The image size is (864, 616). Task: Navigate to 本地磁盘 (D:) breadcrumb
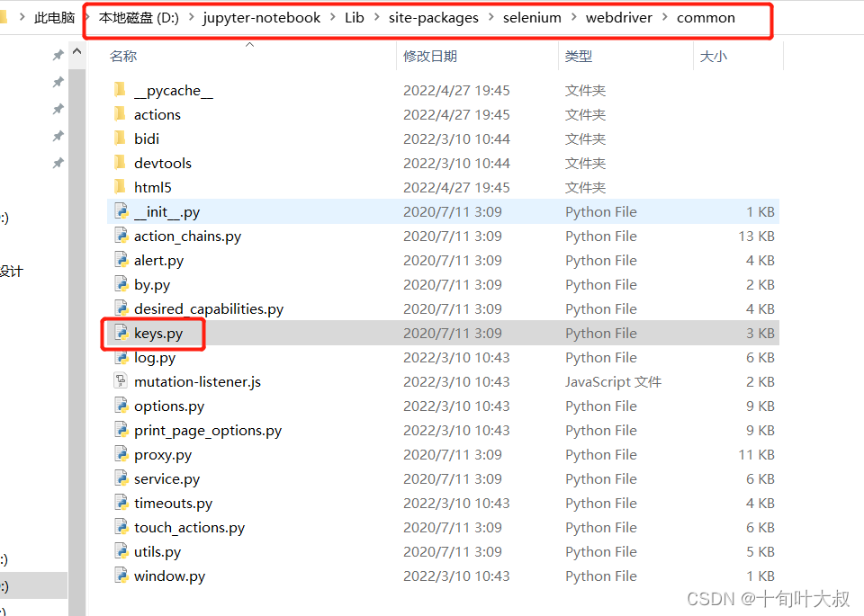coord(139,18)
